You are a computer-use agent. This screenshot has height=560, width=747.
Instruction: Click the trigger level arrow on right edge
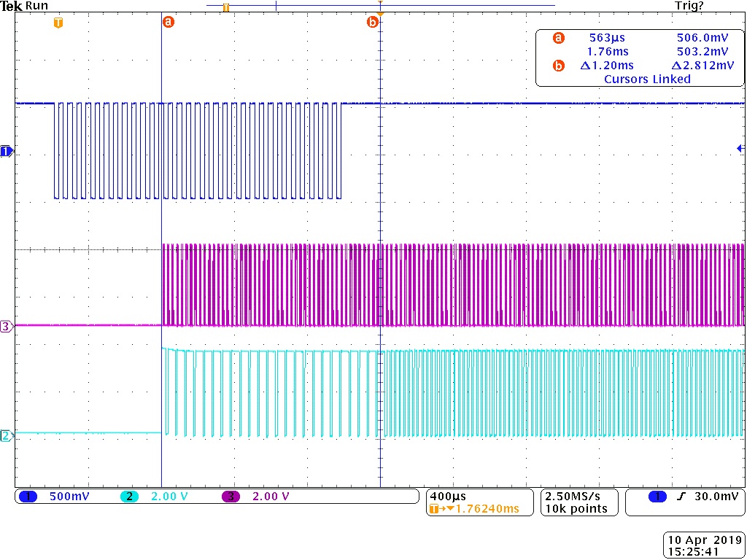741,149
